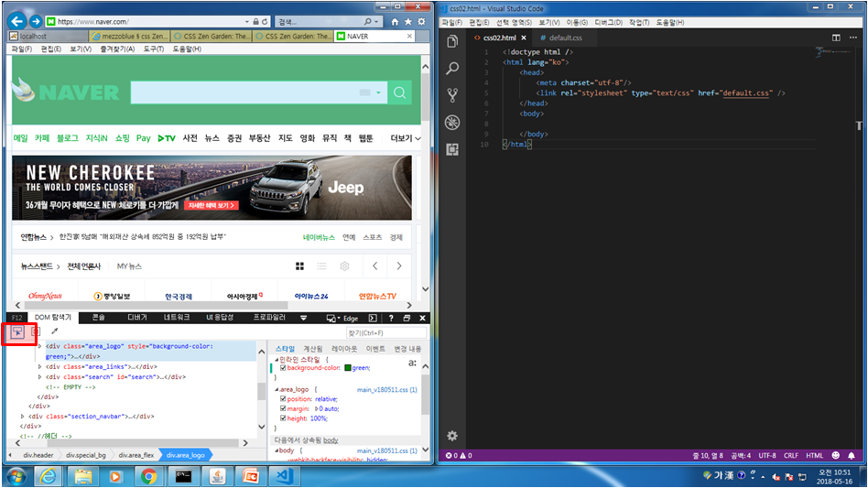Screen dimensions: 868x488
Task: Uncheck the margin: 0 auto property
Action: pyautogui.click(x=283, y=408)
